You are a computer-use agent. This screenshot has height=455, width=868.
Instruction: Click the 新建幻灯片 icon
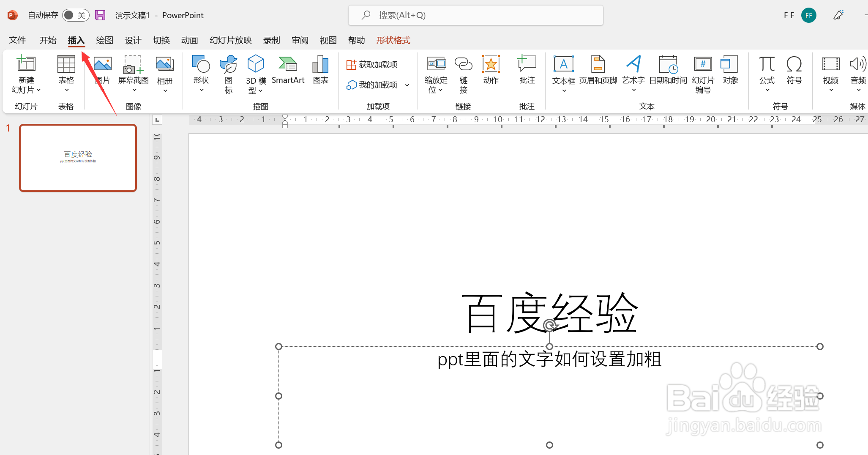click(x=26, y=64)
